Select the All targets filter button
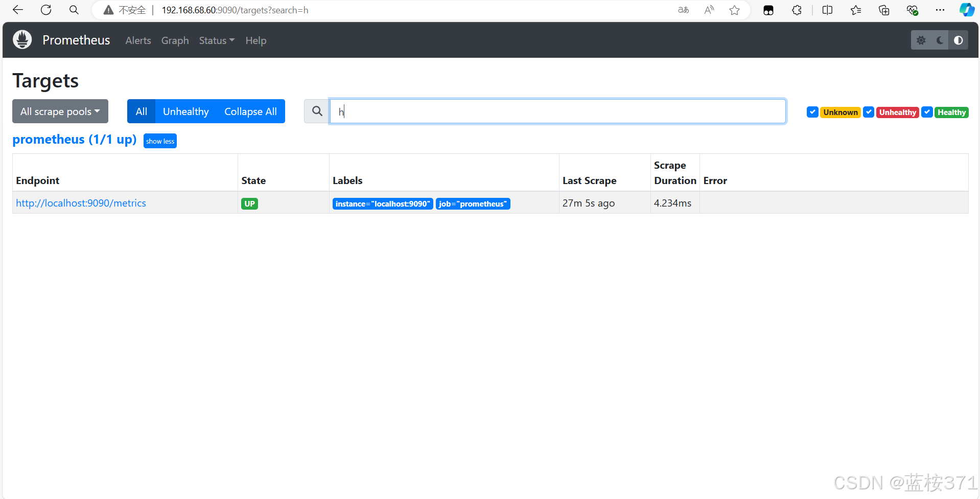The image size is (980, 499). click(141, 111)
